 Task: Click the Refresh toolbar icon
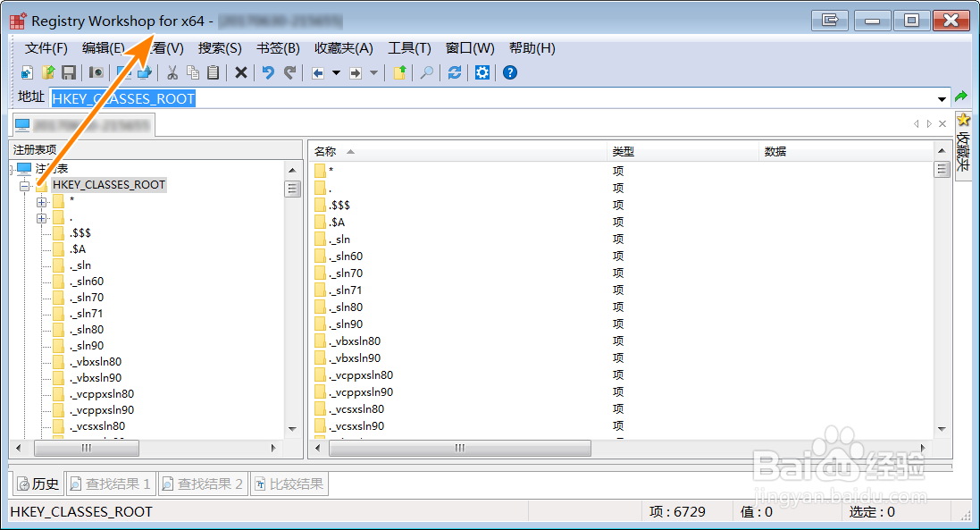(455, 72)
